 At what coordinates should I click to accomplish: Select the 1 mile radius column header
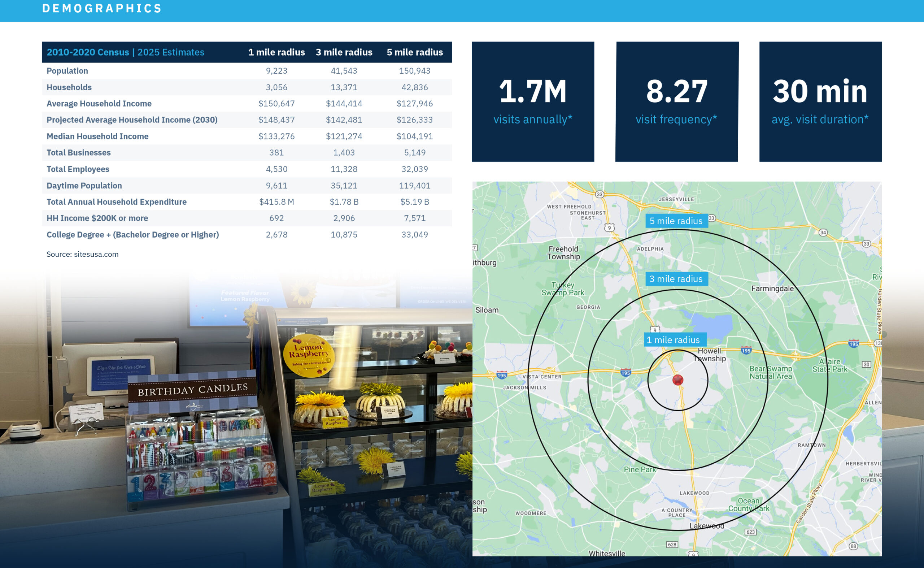[276, 52]
